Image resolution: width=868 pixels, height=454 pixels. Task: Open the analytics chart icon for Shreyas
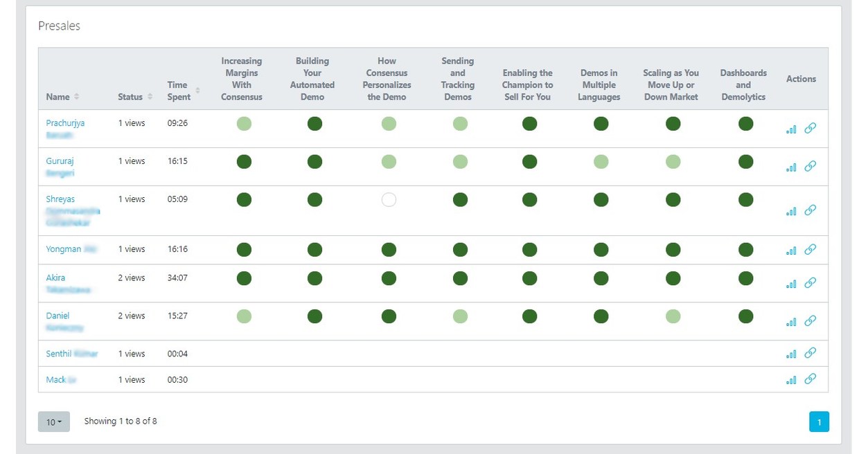point(791,211)
